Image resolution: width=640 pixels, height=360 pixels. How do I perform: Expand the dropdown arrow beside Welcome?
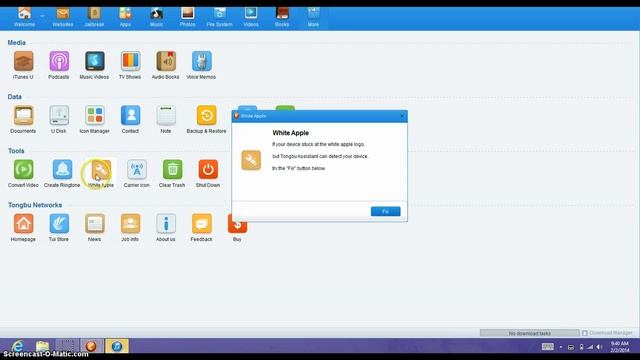click(x=42, y=16)
